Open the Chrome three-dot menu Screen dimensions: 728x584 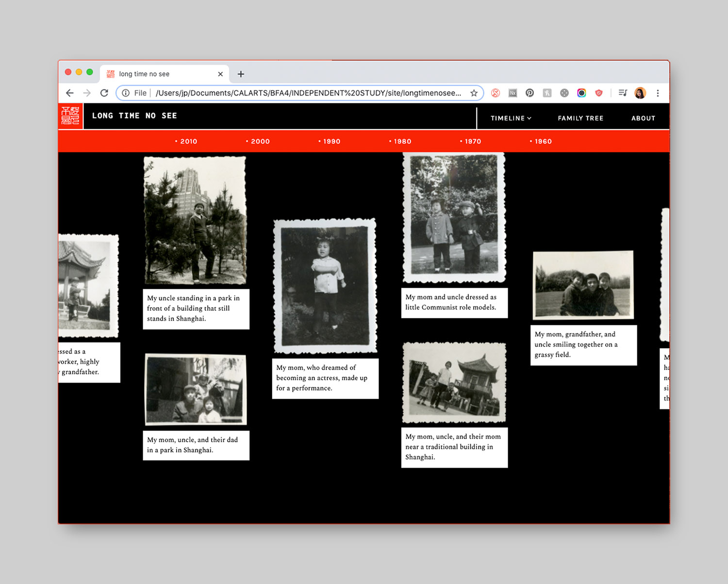pos(658,93)
